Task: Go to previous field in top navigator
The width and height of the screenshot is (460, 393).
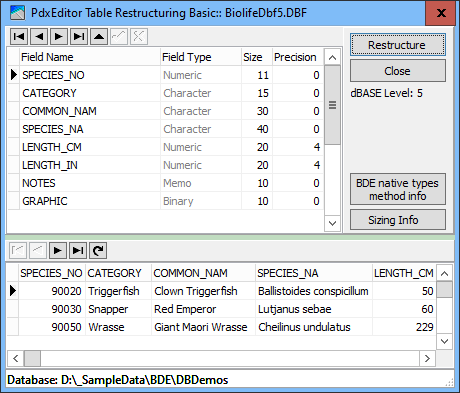Action: pyautogui.click(x=39, y=36)
